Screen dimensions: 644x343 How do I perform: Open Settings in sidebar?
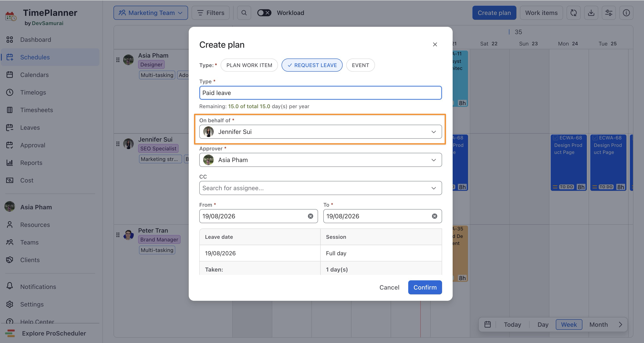pos(50,304)
